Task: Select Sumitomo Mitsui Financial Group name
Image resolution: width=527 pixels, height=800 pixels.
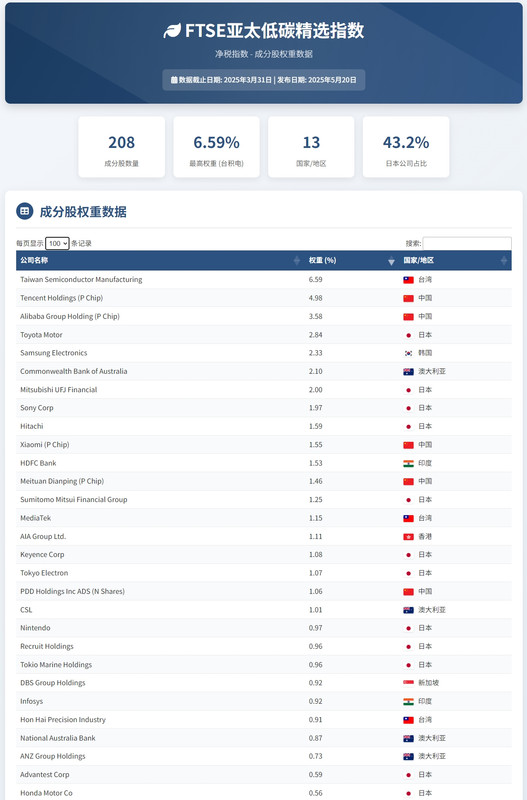Action: pos(73,499)
